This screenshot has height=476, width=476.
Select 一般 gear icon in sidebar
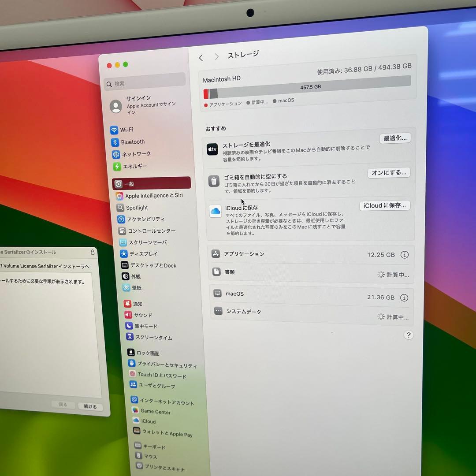119,184
